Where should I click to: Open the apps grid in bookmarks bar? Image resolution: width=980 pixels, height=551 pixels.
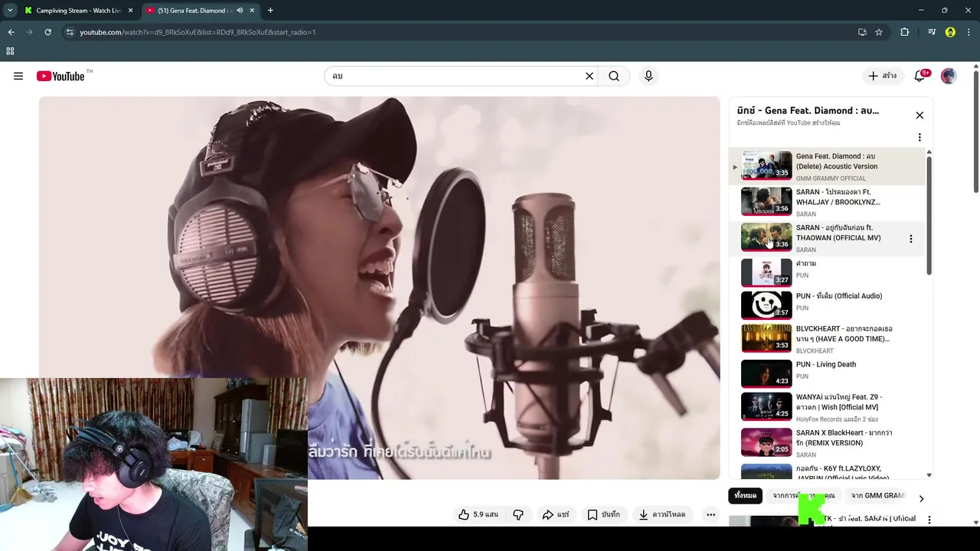[x=10, y=51]
